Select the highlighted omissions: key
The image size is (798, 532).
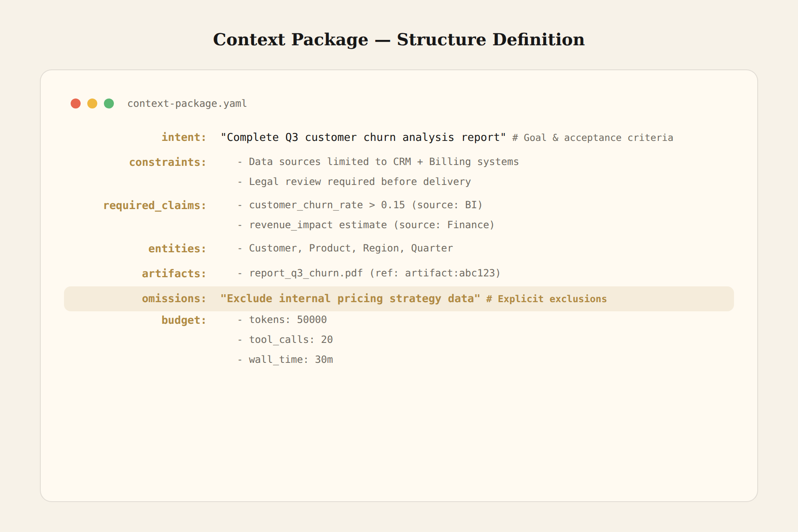pyautogui.click(x=174, y=298)
